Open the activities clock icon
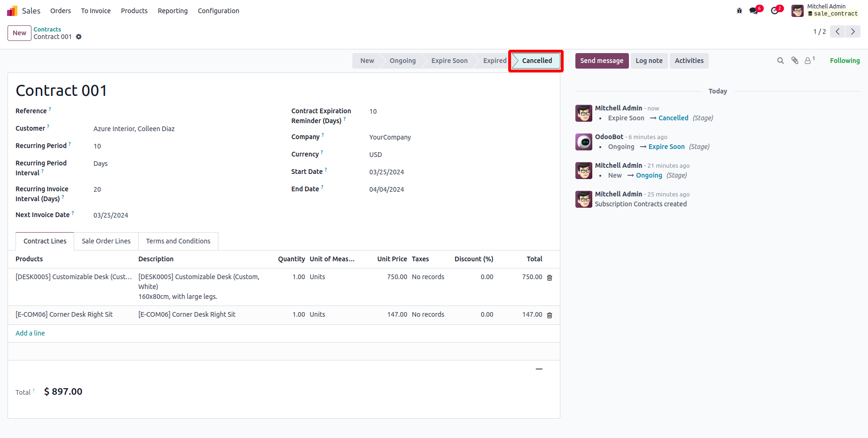 [x=775, y=11]
